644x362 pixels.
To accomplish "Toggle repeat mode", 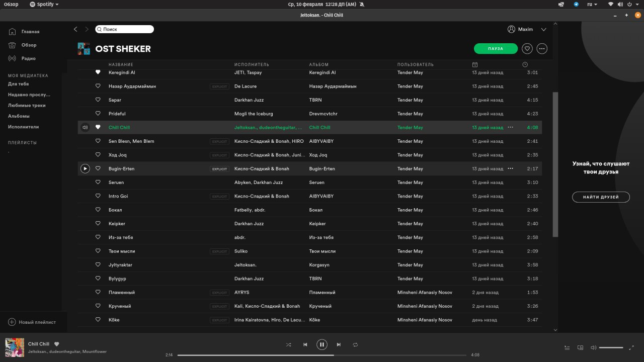I will click(355, 344).
